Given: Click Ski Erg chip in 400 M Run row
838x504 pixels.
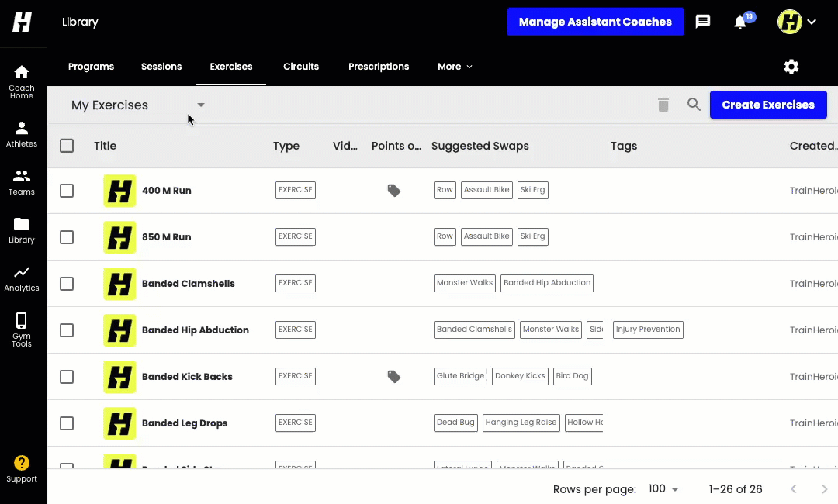Looking at the screenshot, I should [533, 190].
